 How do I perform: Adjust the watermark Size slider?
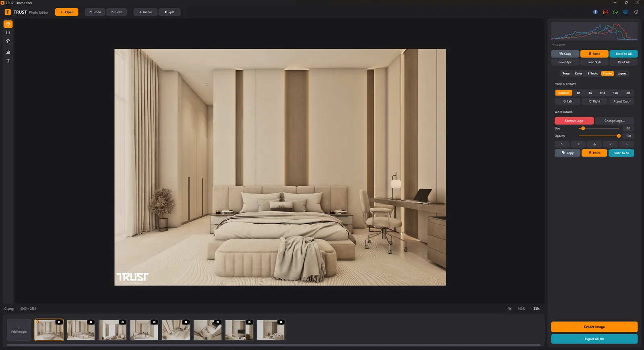(599, 128)
